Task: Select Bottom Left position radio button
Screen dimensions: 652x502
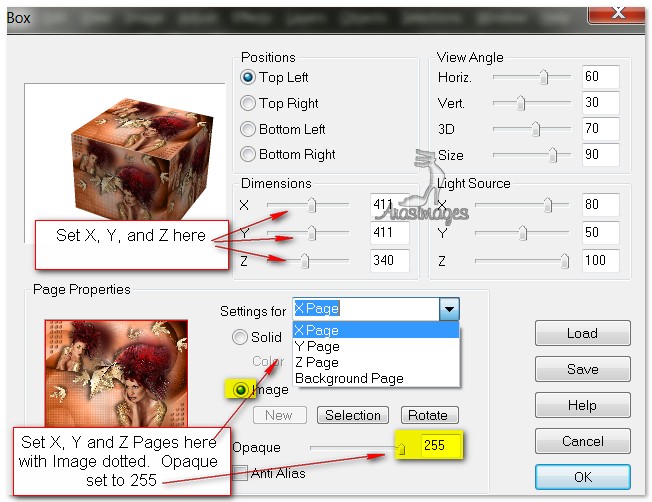Action: [249, 129]
